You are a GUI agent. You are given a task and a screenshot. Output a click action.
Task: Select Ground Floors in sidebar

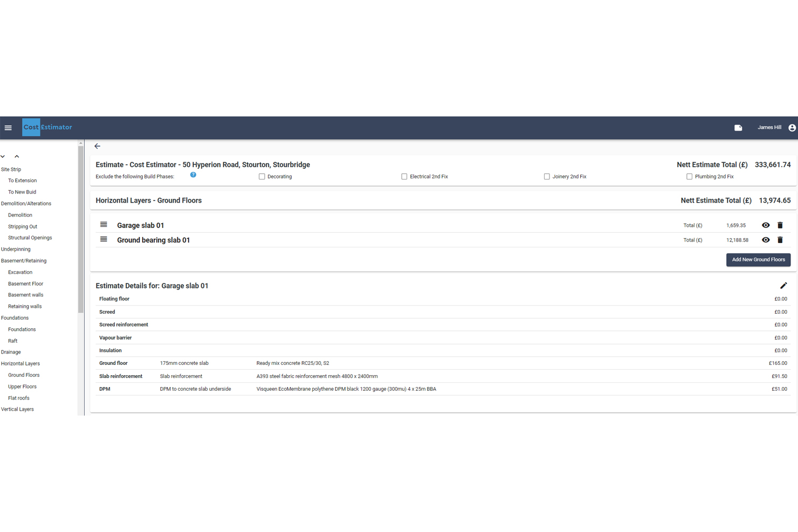point(24,375)
